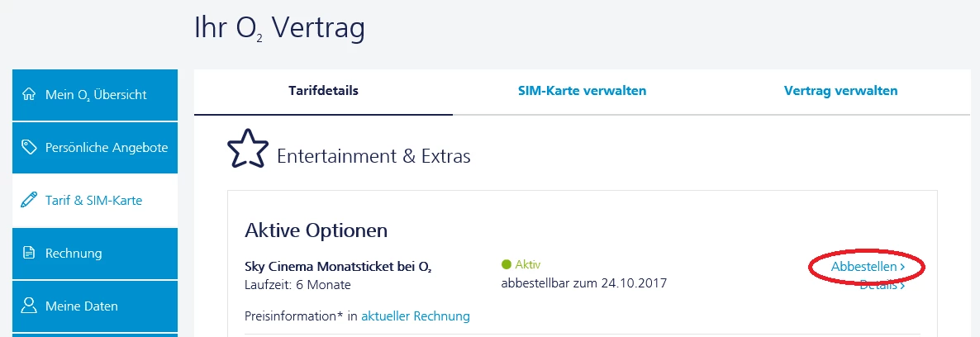980x337 pixels.
Task: Go to Mein O2 Übersicht label
Action: tap(96, 95)
